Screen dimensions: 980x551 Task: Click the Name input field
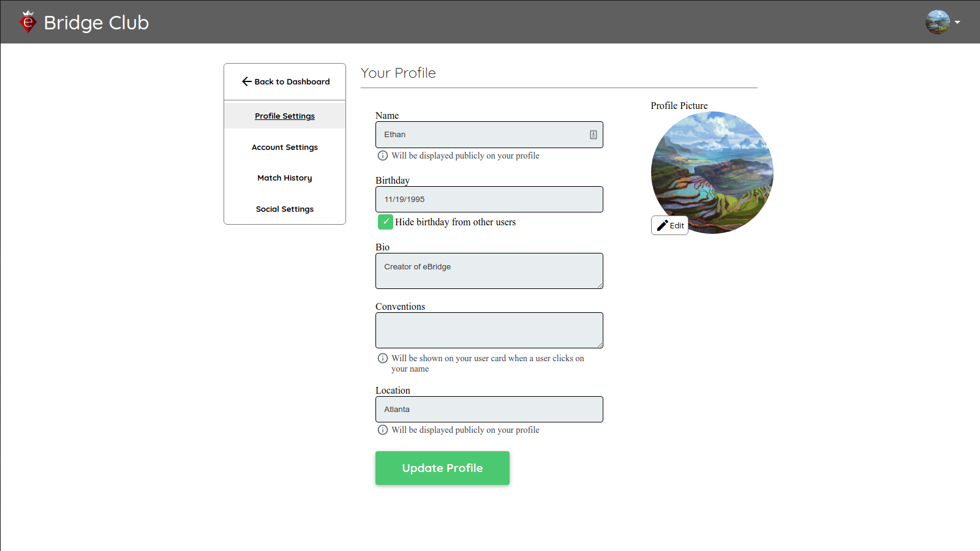pyautogui.click(x=489, y=135)
